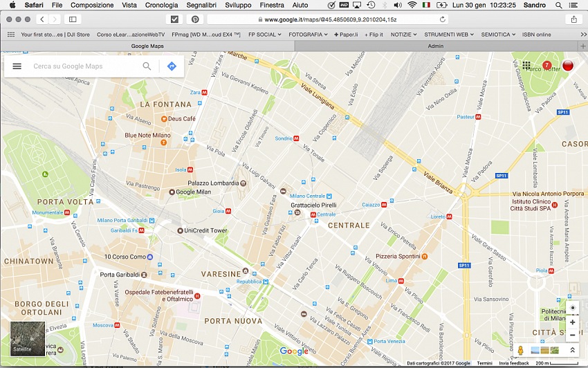Viewport: 588px width, 368px height.
Task: Show more bookmarks with double chevron
Action: (583, 35)
